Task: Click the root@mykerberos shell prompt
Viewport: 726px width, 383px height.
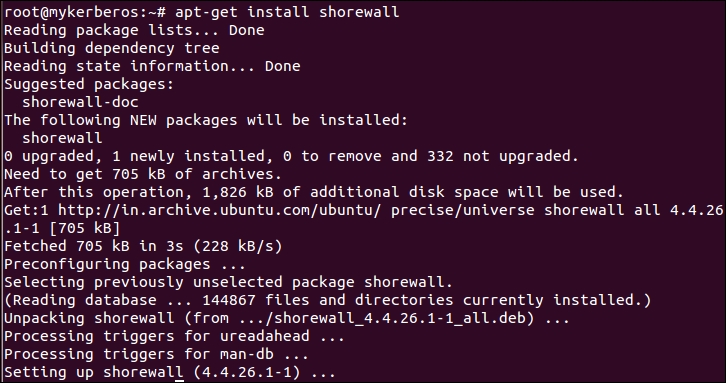Action: [85, 12]
